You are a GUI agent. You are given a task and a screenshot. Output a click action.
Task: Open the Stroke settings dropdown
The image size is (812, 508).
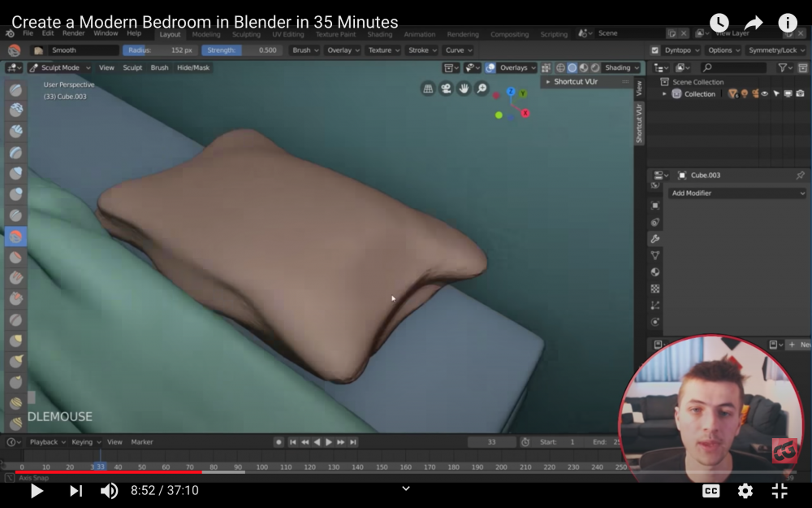tap(422, 50)
